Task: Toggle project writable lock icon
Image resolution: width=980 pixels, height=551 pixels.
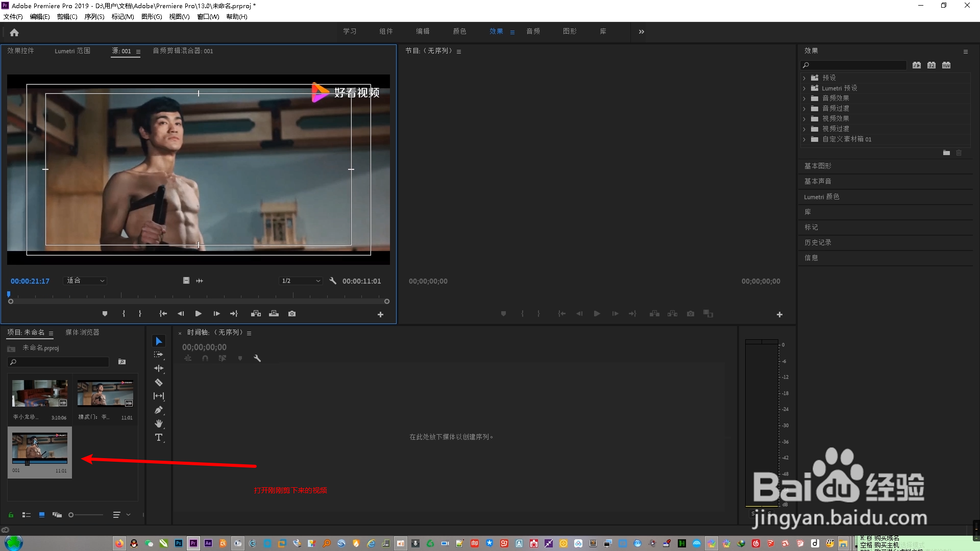Action: coord(11,515)
